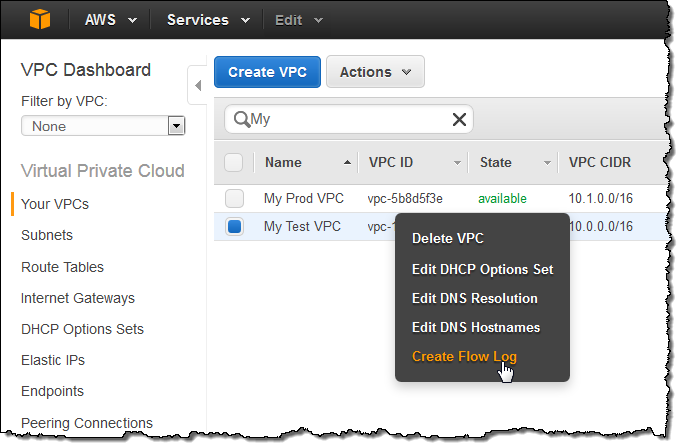Screen dimensions: 682x448
Task: Open the Services dropdown menu
Action: point(209,20)
